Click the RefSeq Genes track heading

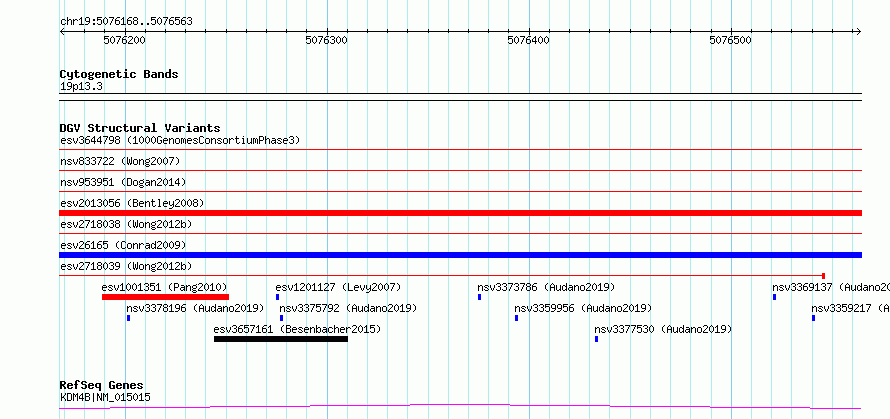[101, 386]
